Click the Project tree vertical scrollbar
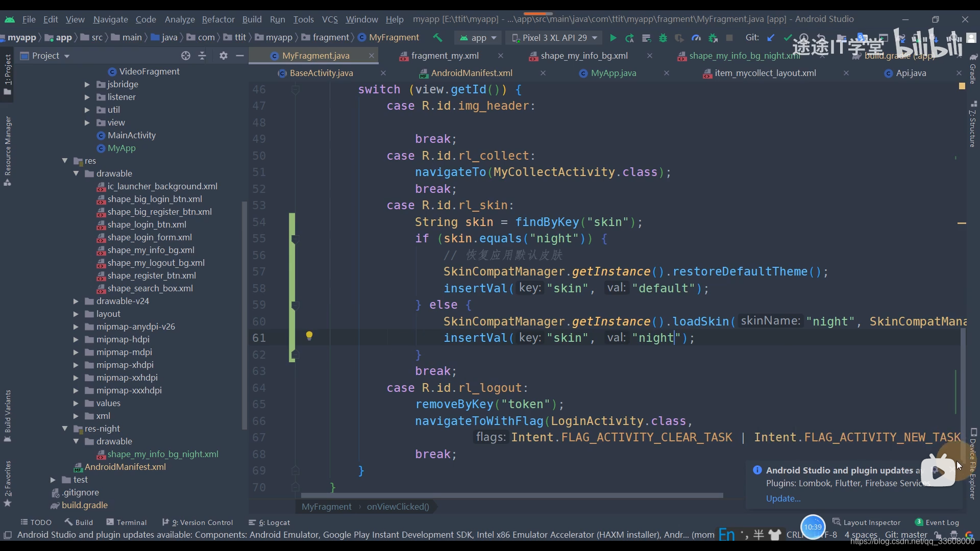980x551 pixels. (244, 315)
